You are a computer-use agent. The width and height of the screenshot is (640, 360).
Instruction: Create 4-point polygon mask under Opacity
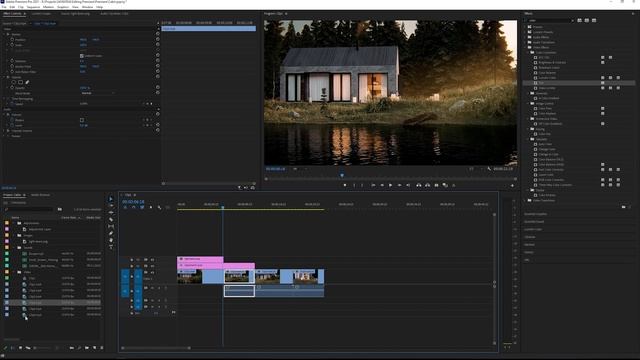point(20,82)
